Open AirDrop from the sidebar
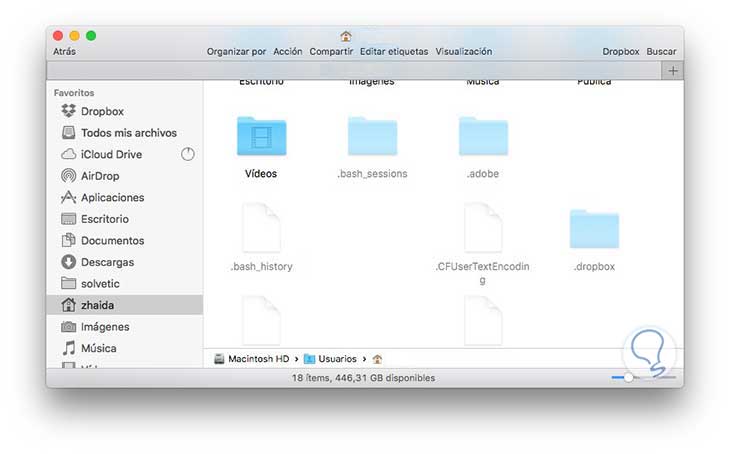 125,176
